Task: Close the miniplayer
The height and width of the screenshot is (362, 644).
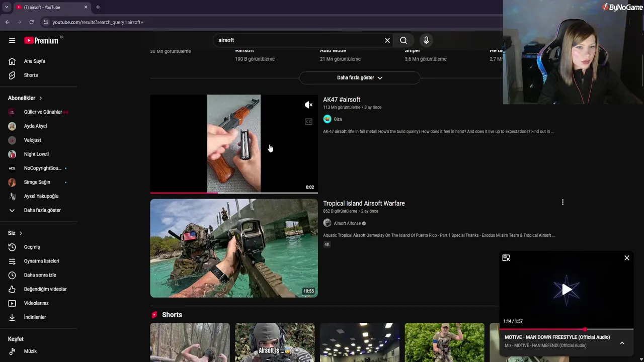Action: (x=627, y=258)
